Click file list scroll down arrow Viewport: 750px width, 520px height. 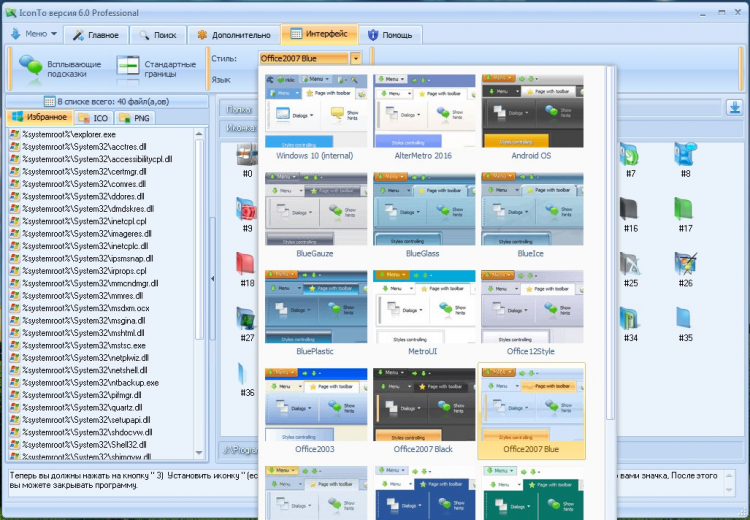[199, 453]
